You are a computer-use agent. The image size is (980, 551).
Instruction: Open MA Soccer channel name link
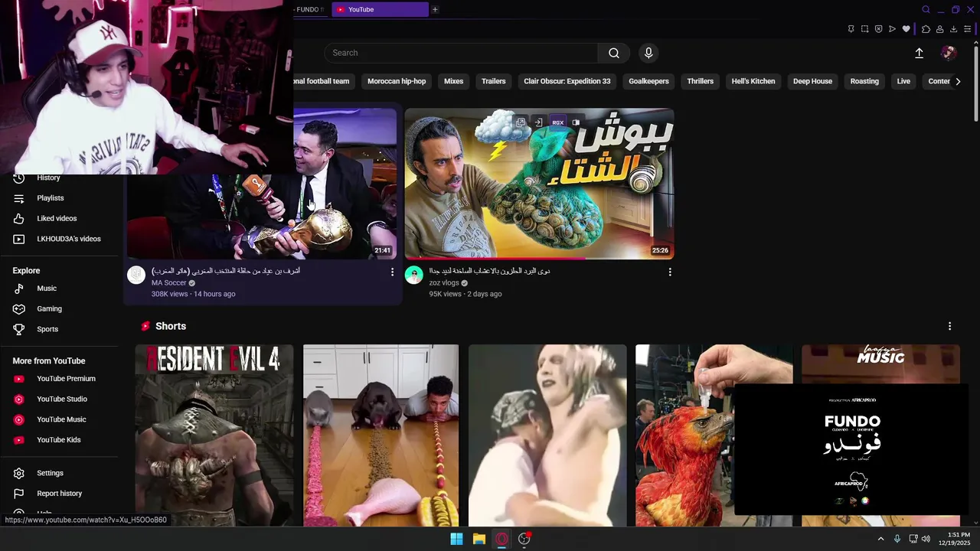[x=169, y=283]
